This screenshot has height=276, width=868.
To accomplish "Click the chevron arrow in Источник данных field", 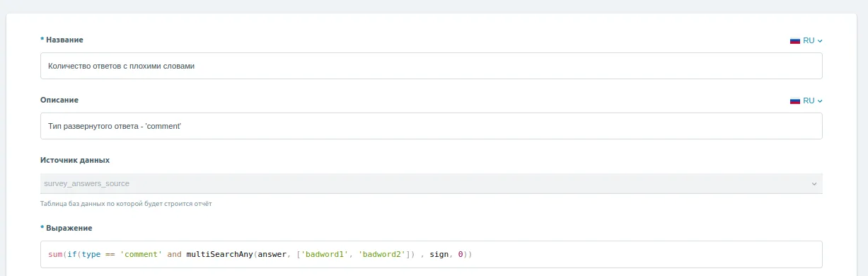I will (814, 184).
